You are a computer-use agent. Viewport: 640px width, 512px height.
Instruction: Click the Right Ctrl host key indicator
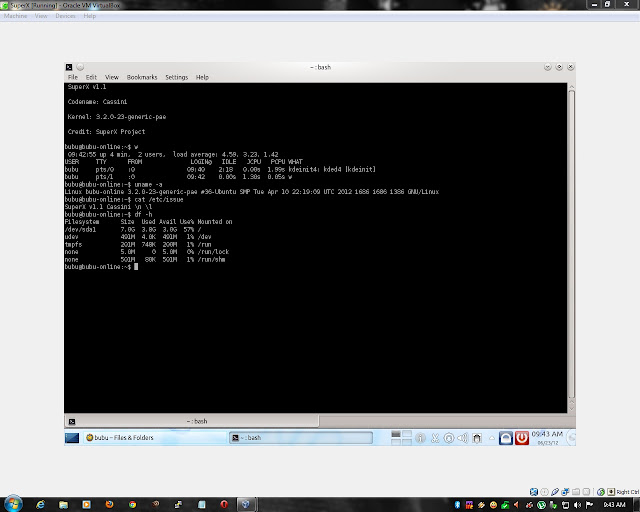click(x=627, y=492)
